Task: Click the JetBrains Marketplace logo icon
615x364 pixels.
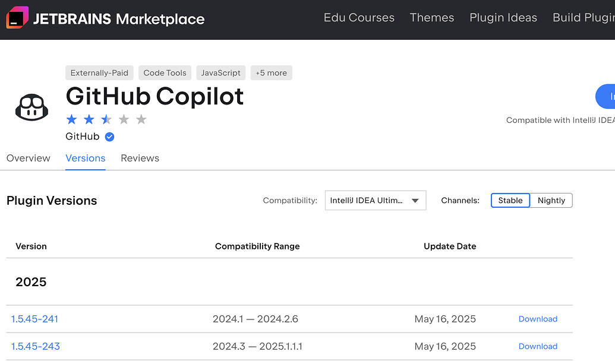Action: point(17,18)
